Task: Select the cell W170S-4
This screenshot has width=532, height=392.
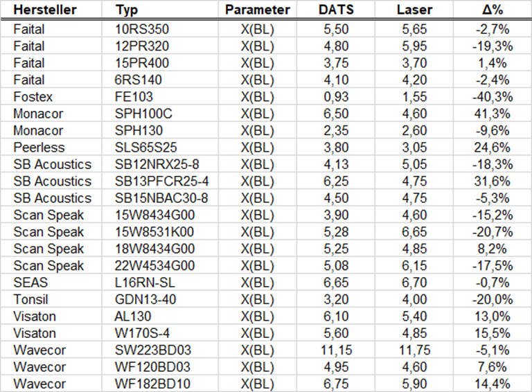Action: (142, 333)
